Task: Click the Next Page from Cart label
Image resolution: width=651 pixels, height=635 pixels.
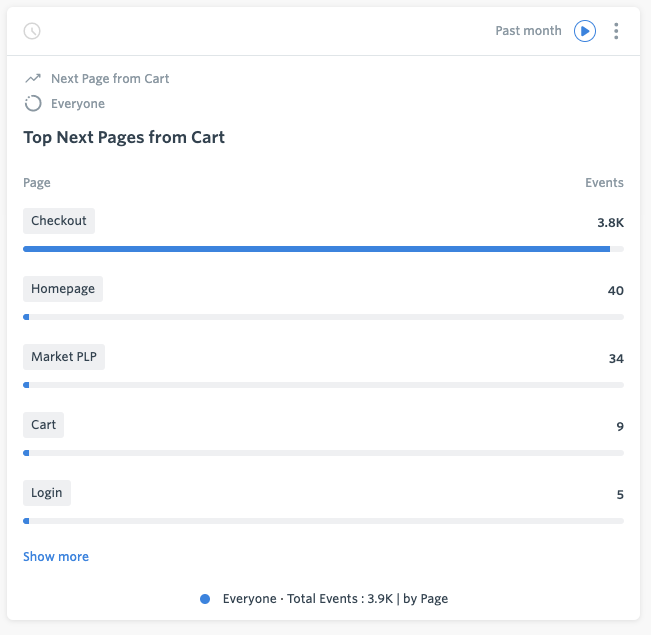Action: (110, 78)
